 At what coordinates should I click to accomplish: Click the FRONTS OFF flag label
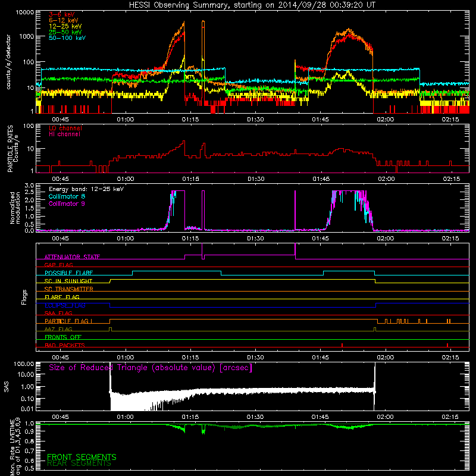point(63,337)
